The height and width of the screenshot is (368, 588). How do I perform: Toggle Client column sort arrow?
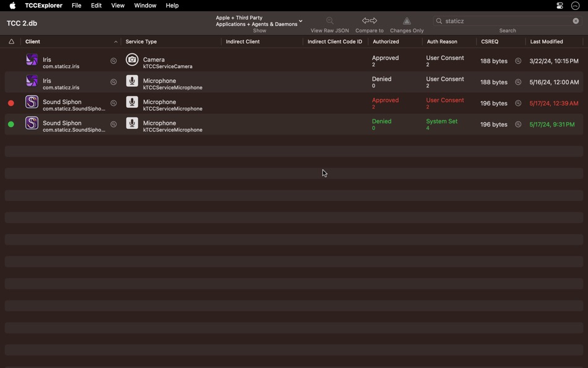(x=116, y=42)
